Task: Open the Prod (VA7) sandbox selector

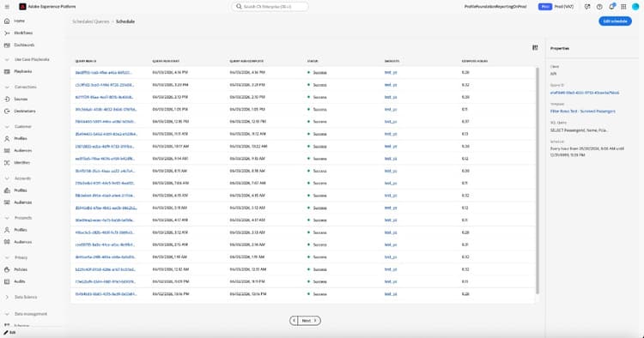Action: 556,7
